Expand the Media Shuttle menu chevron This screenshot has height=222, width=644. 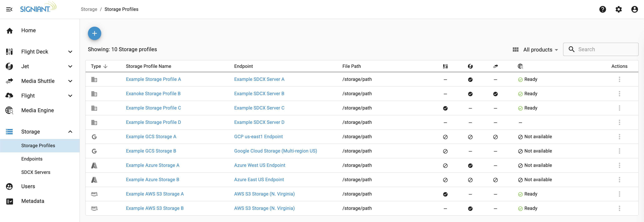tap(70, 81)
